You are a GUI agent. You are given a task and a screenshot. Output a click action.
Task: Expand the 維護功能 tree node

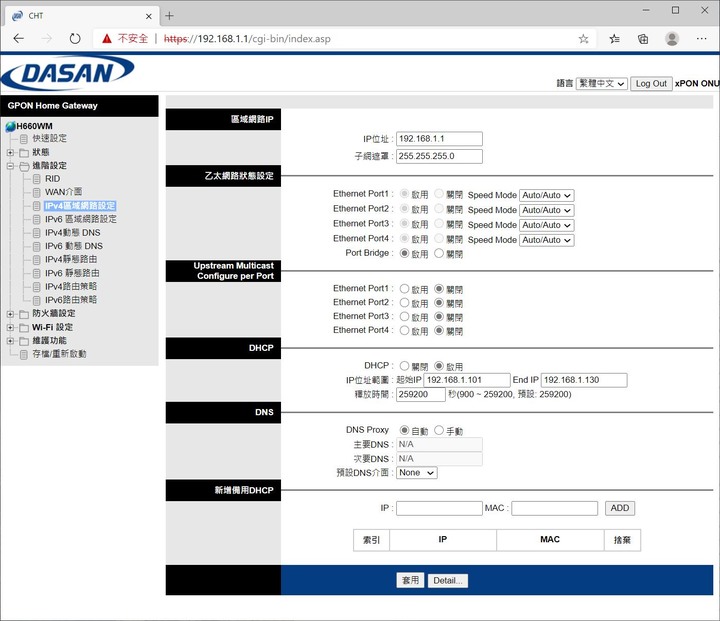click(x=10, y=341)
